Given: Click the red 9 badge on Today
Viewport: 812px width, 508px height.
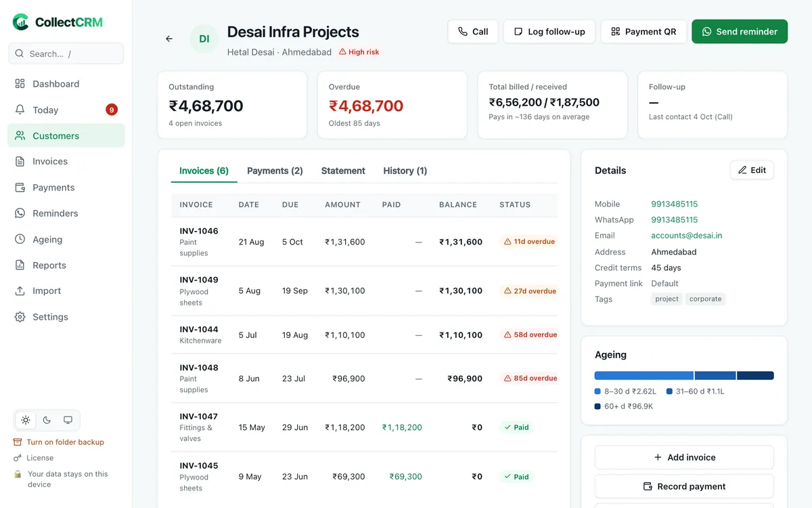Looking at the screenshot, I should click(112, 110).
